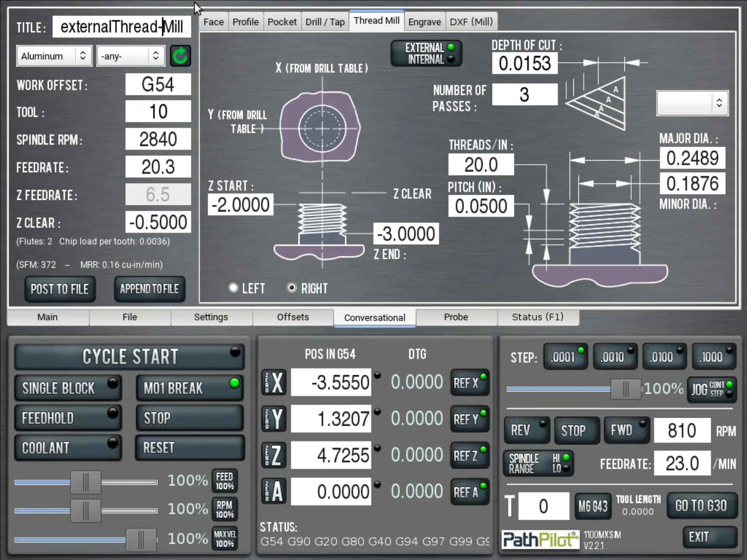Click the green refresh feeds-and-speeds icon
This screenshot has width=747, height=560.
click(180, 56)
